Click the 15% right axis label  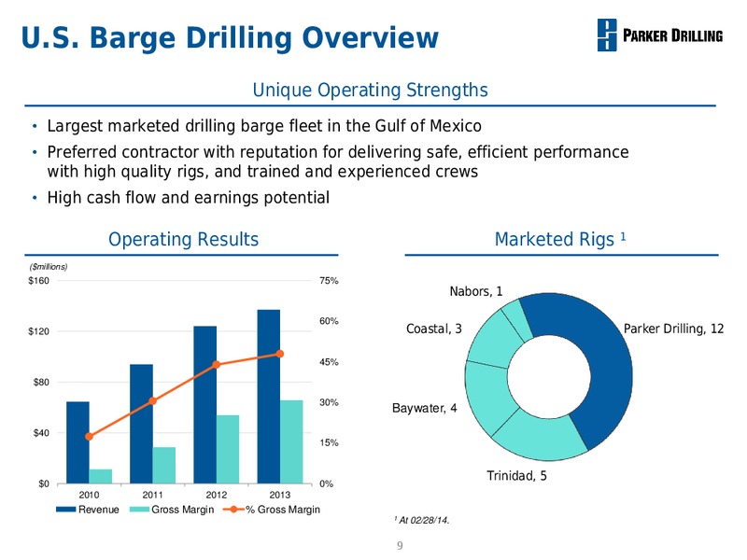coord(329,442)
